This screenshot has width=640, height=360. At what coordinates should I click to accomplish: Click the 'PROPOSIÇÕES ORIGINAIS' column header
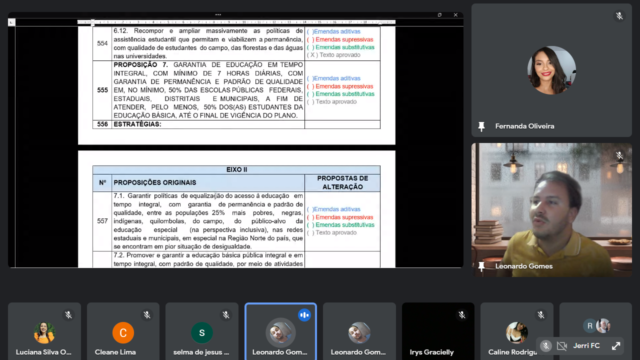(x=155, y=183)
